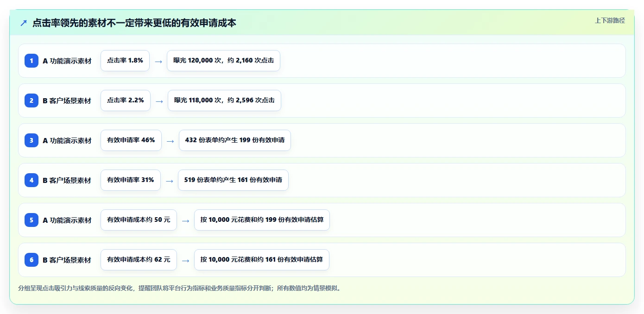The width and height of the screenshot is (644, 314).
Task: Click the 有效申请率 31% chip
Action: (x=131, y=180)
